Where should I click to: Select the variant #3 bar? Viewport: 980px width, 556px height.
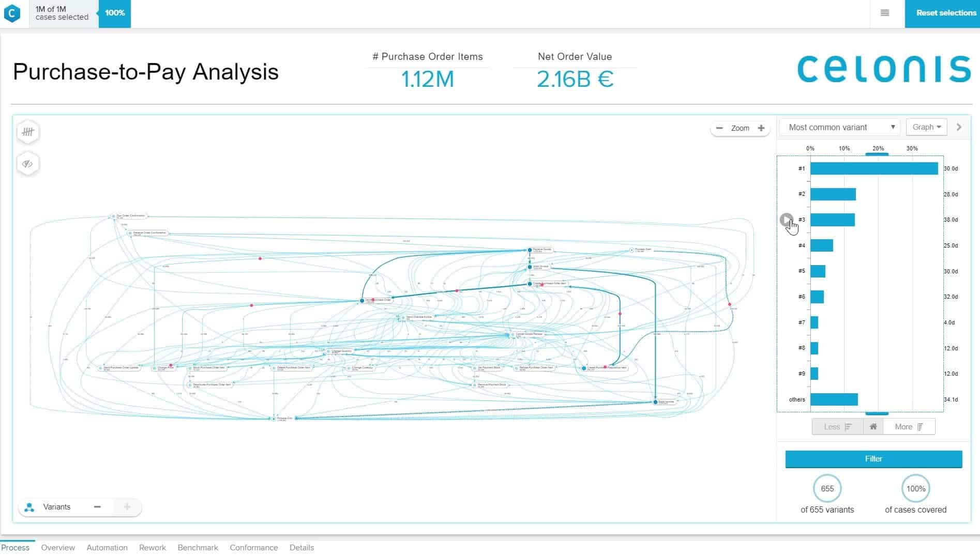833,220
